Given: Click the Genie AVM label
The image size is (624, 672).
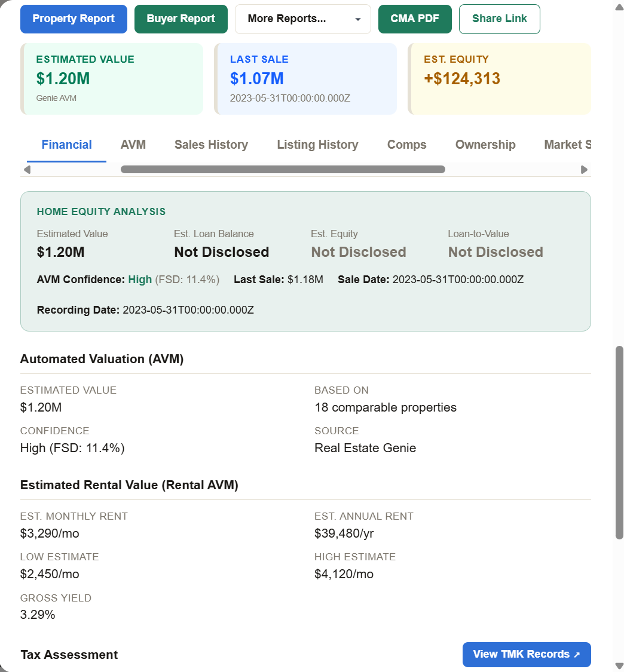Looking at the screenshot, I should (56, 98).
